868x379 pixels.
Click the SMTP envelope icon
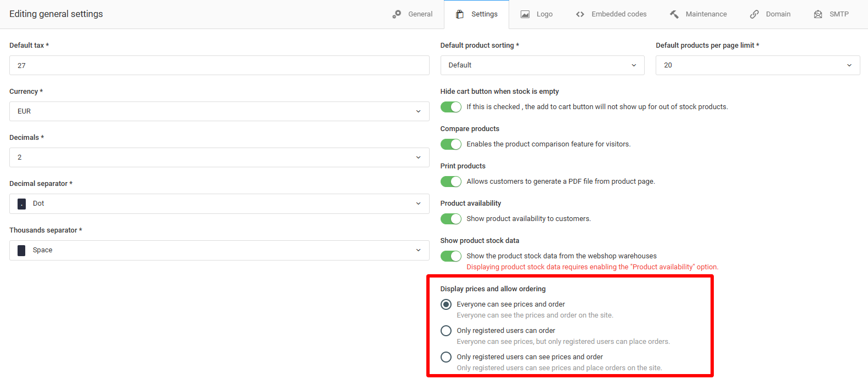click(x=818, y=14)
